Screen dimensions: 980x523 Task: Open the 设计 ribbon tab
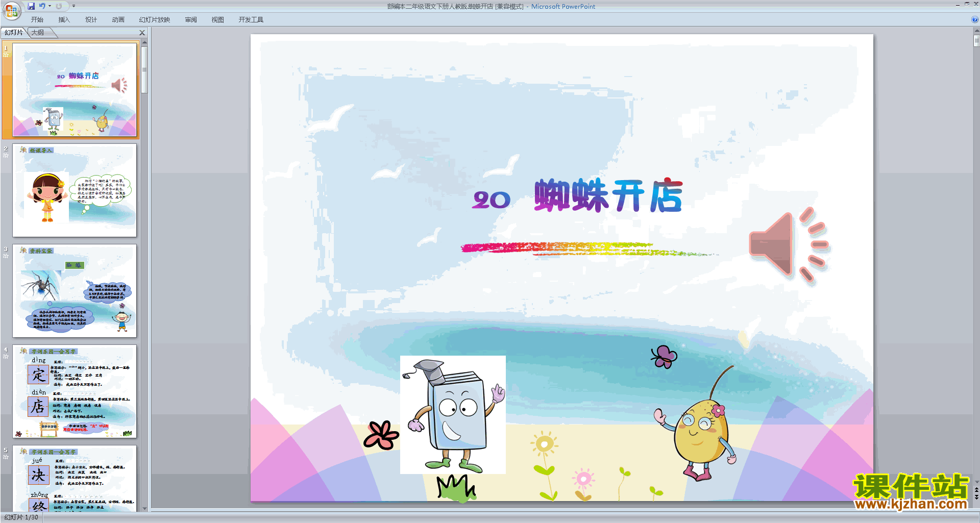coord(91,20)
